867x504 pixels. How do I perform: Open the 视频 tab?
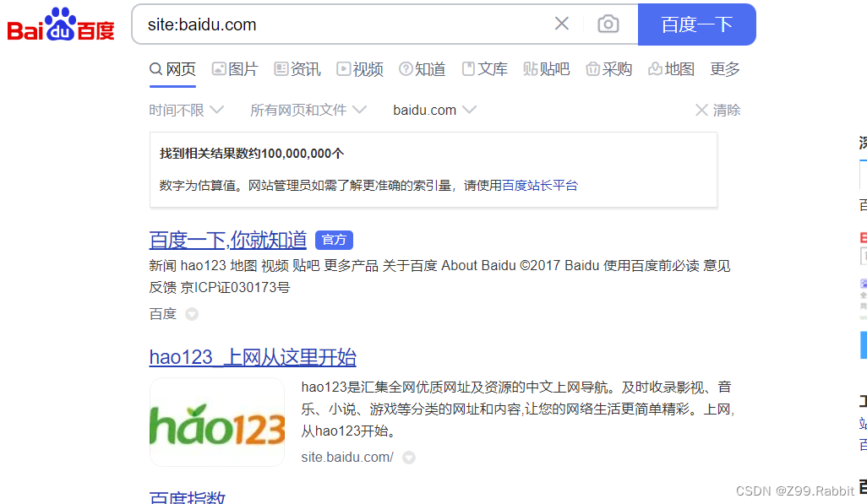(360, 69)
